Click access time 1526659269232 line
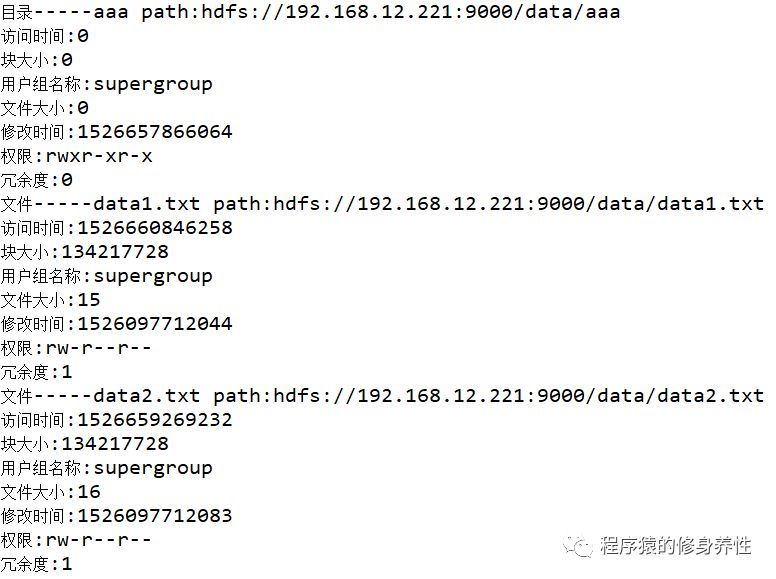 [117, 420]
